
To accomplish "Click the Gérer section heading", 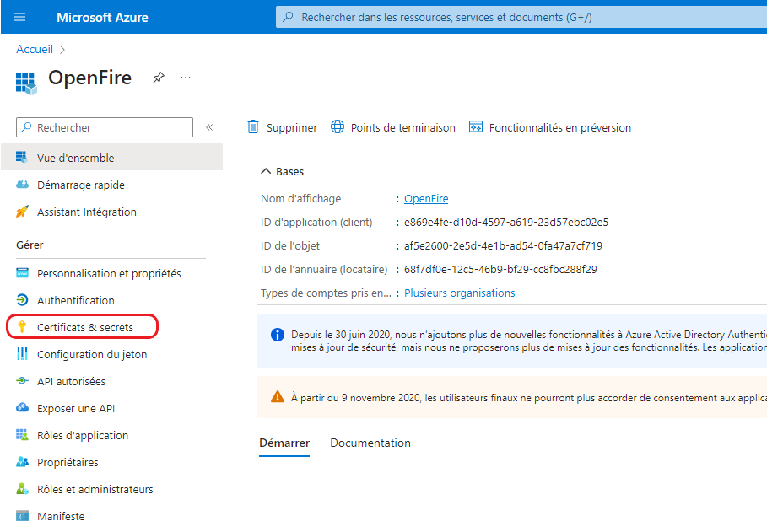I will 30,245.
